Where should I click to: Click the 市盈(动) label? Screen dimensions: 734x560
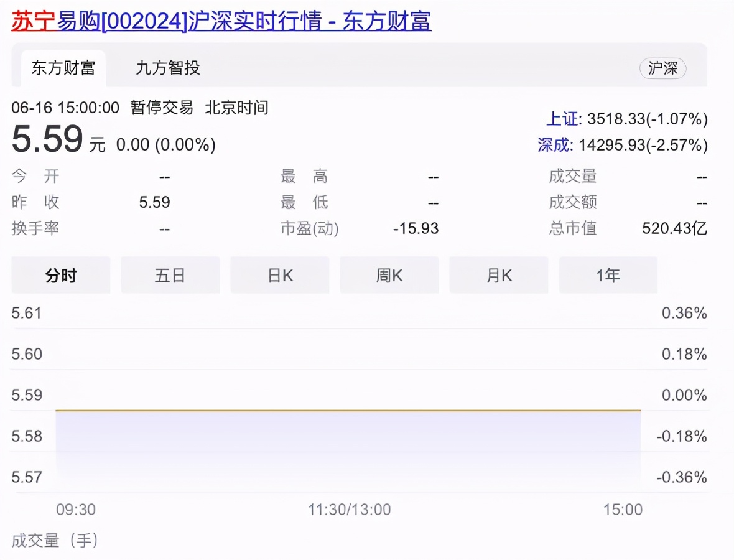pos(309,228)
